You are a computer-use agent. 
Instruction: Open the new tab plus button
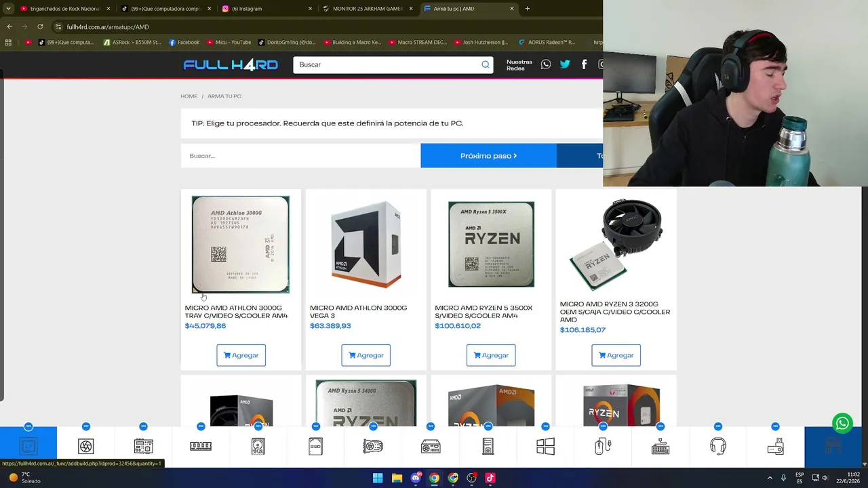527,9
